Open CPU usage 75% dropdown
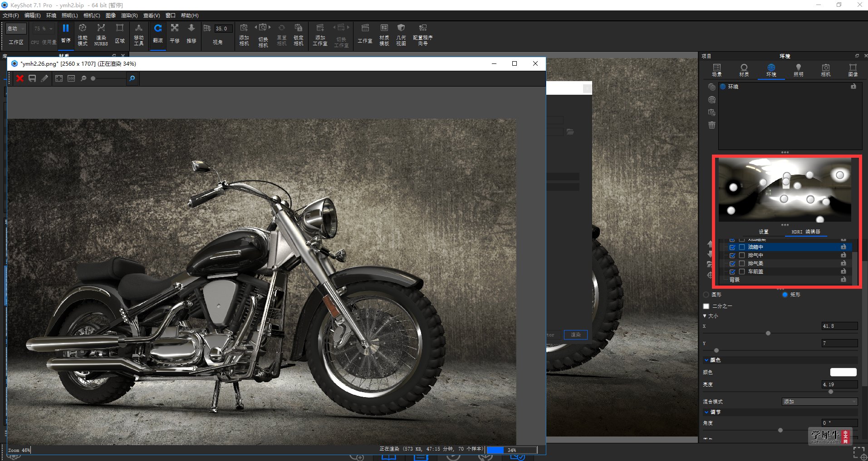 [x=43, y=29]
